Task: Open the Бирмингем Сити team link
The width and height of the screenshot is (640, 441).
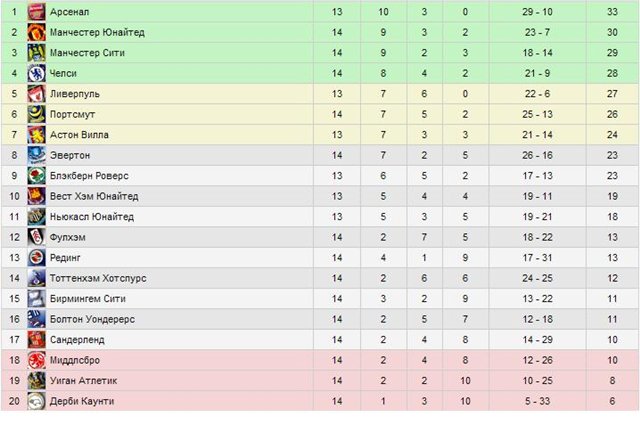Action: click(87, 298)
